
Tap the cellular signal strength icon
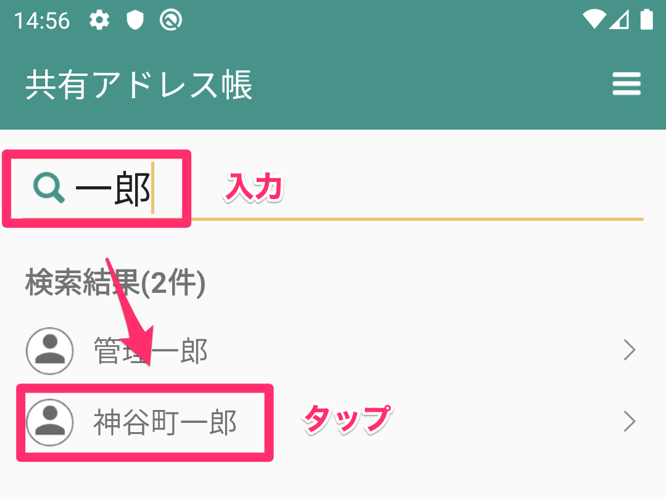(619, 20)
